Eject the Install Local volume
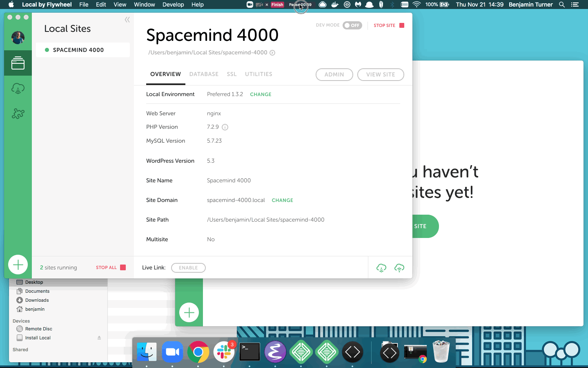Image resolution: width=588 pixels, height=368 pixels. click(x=99, y=338)
